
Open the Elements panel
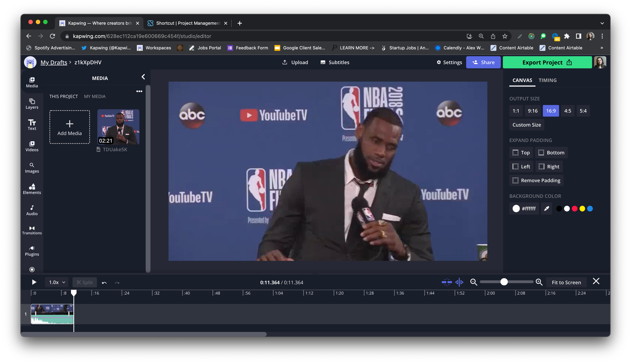[32, 189]
